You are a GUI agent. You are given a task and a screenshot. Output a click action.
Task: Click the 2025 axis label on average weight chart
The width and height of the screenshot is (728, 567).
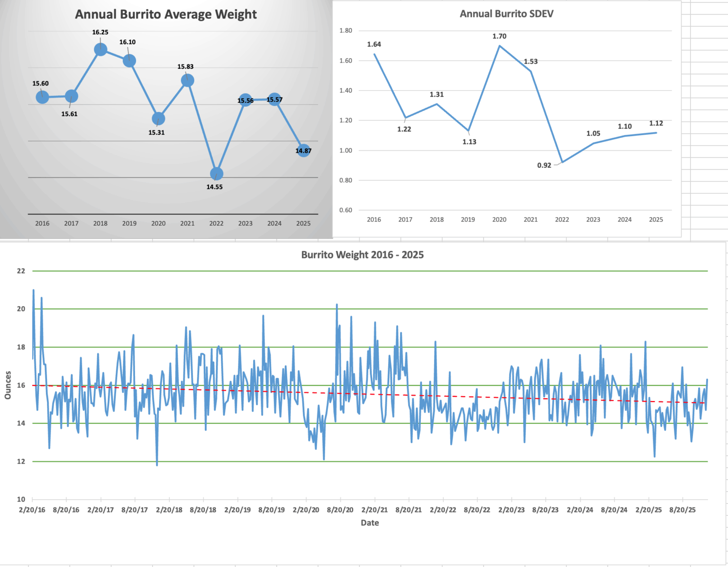[303, 223]
